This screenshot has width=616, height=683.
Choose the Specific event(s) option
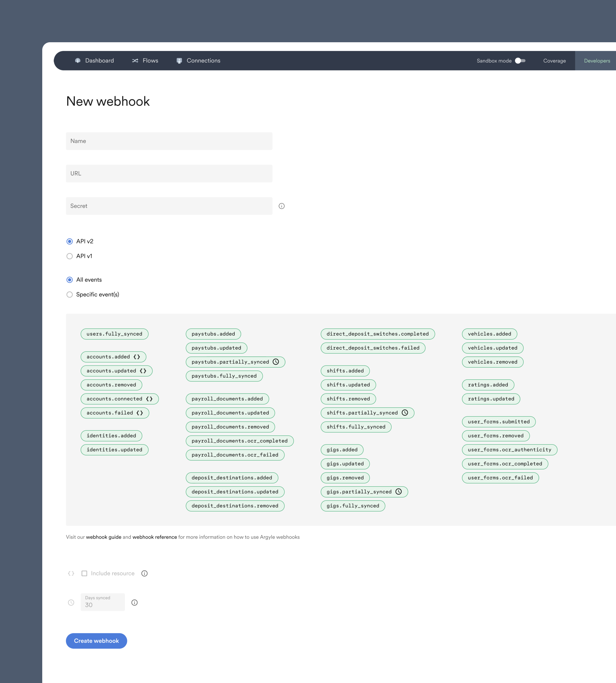click(x=70, y=295)
